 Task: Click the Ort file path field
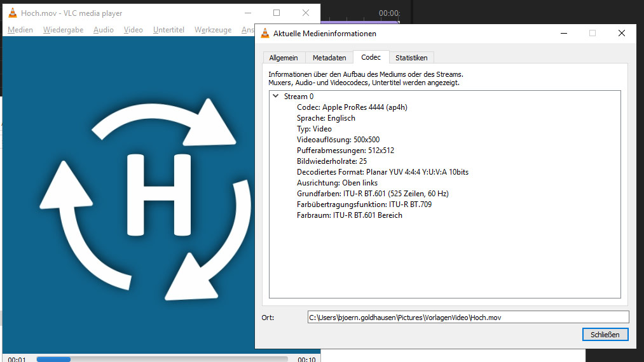coord(468,318)
